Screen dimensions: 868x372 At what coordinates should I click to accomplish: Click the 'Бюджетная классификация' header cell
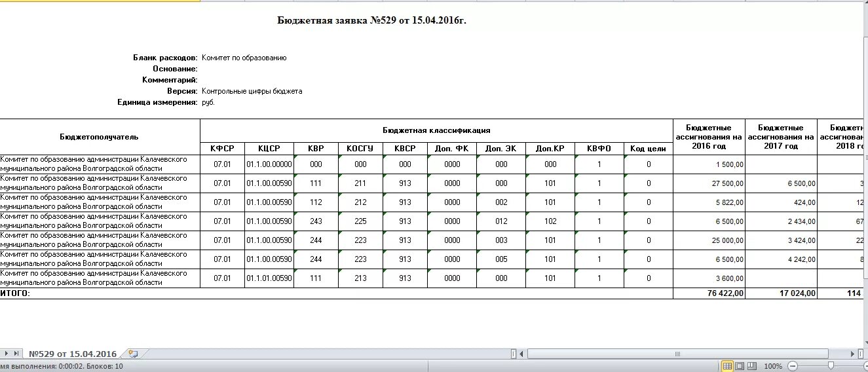[x=436, y=130]
